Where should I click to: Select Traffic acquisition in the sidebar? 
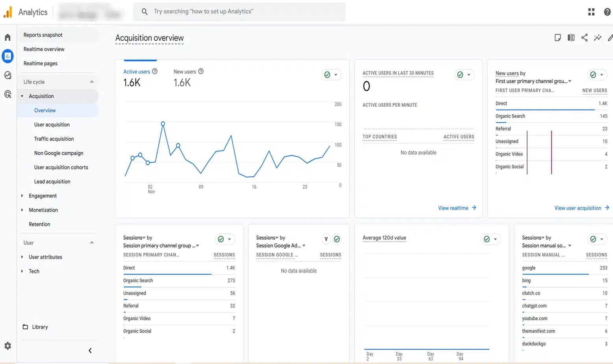(54, 139)
